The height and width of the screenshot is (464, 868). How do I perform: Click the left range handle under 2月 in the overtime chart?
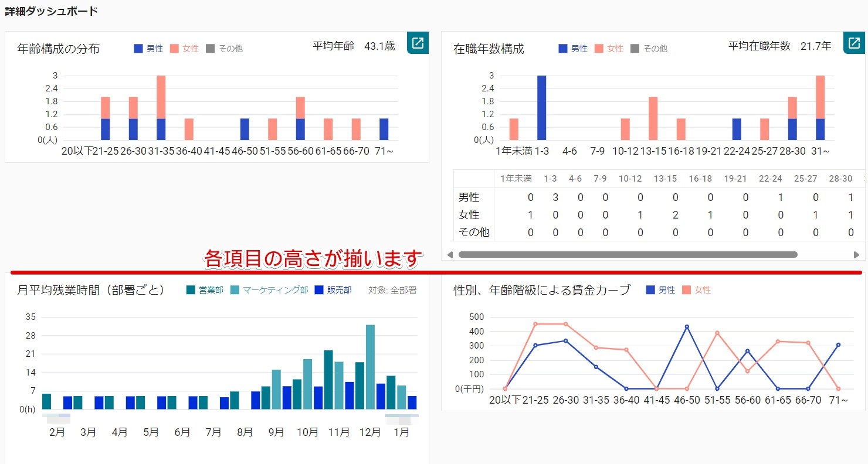pos(56,418)
